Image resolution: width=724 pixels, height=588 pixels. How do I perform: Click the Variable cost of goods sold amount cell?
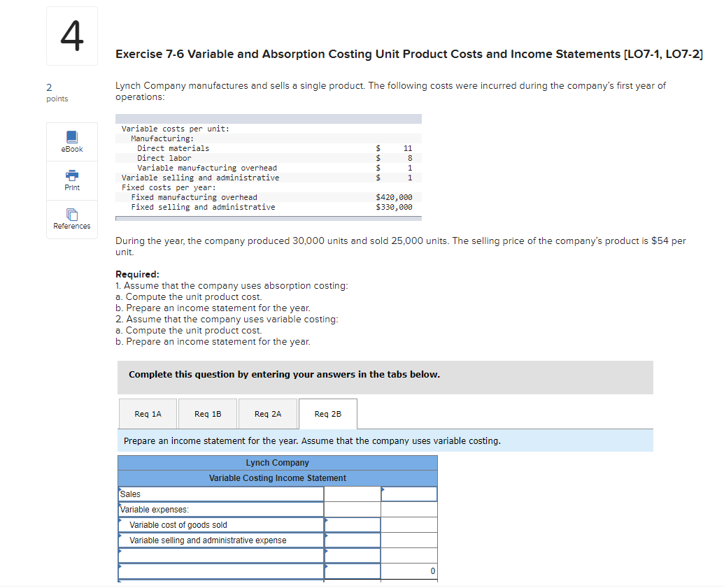tap(352, 524)
